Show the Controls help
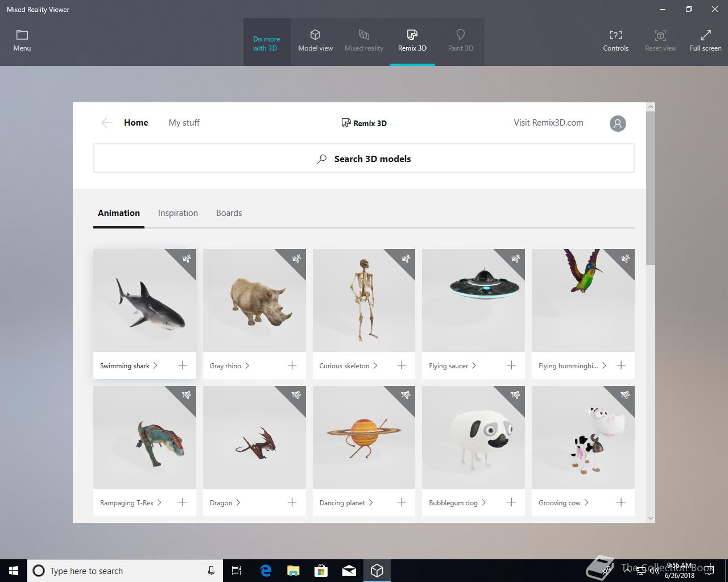 (616, 41)
